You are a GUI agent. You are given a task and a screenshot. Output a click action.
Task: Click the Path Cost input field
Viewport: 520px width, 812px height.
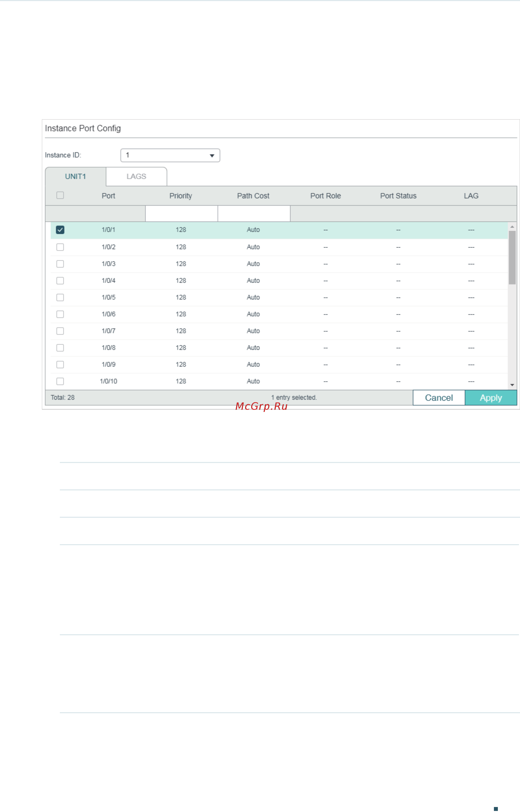(254, 214)
